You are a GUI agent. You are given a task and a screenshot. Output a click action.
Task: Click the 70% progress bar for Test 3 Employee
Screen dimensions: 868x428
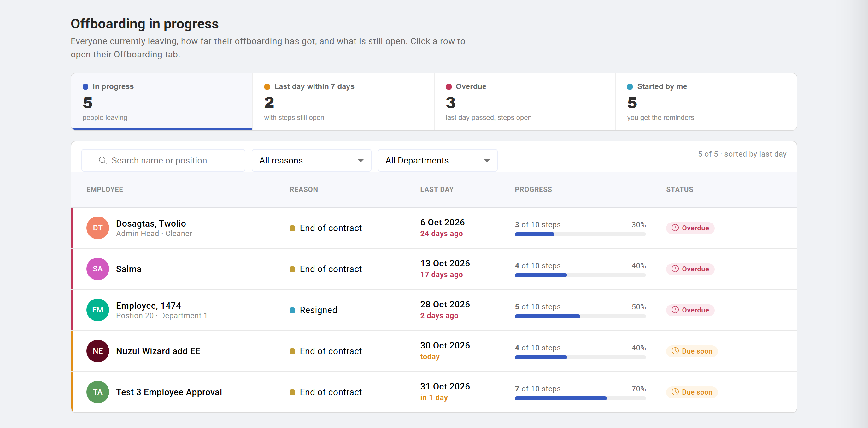pos(580,398)
